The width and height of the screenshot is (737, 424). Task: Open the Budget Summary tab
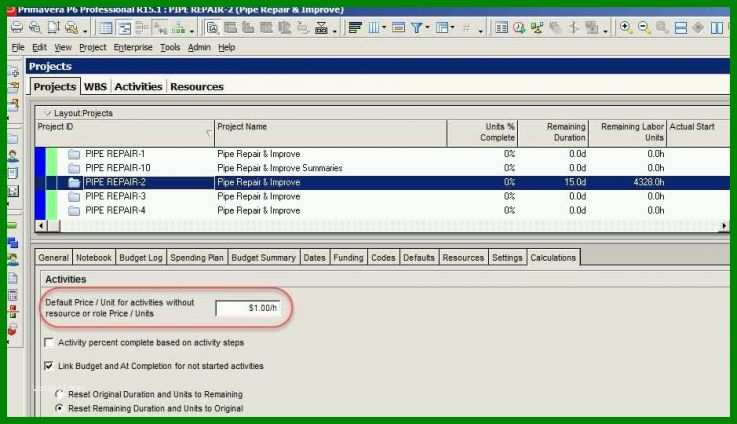(263, 258)
